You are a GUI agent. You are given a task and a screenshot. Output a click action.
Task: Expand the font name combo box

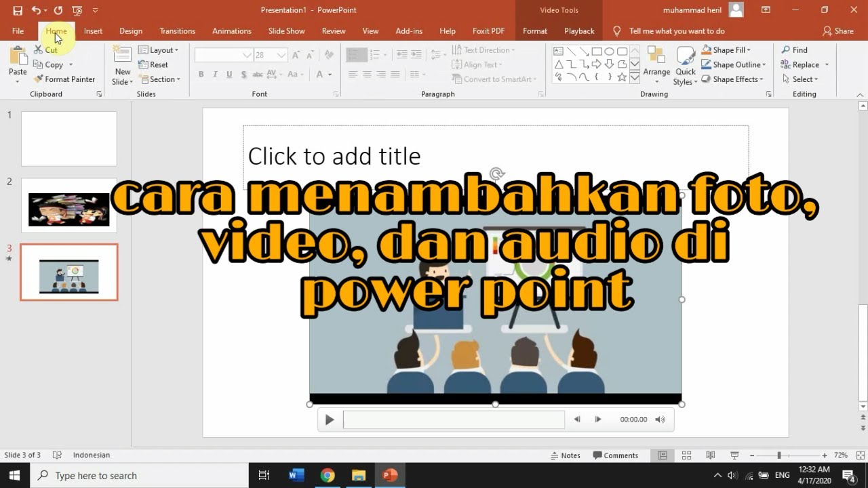tap(247, 56)
